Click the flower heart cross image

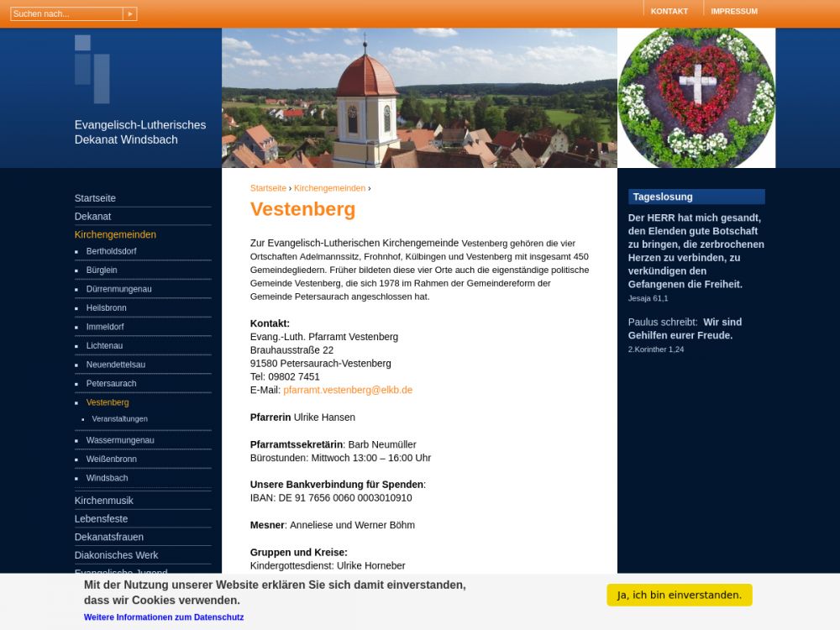(x=696, y=98)
